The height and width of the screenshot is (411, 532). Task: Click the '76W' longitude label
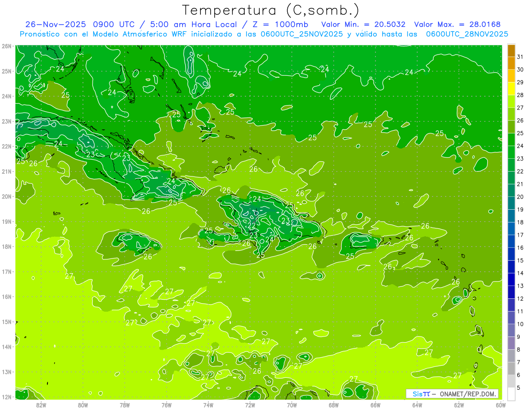[167, 405]
